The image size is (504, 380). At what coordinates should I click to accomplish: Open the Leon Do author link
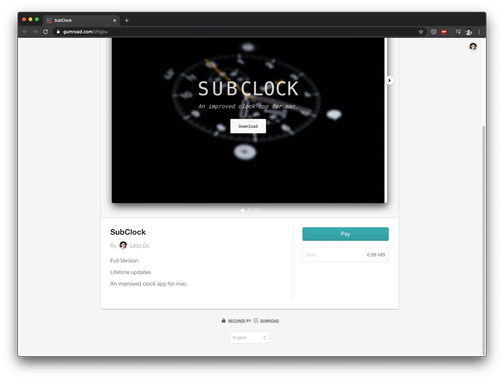pyautogui.click(x=140, y=245)
